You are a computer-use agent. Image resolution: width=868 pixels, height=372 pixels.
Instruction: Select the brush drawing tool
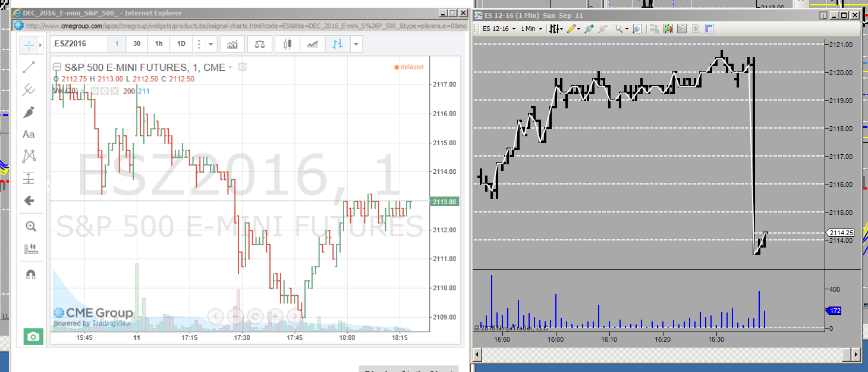[29, 112]
